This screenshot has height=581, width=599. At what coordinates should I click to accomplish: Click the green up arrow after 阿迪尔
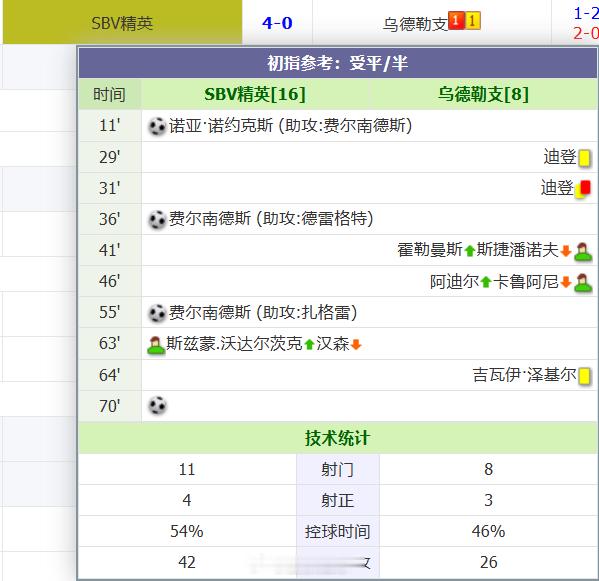[486, 282]
